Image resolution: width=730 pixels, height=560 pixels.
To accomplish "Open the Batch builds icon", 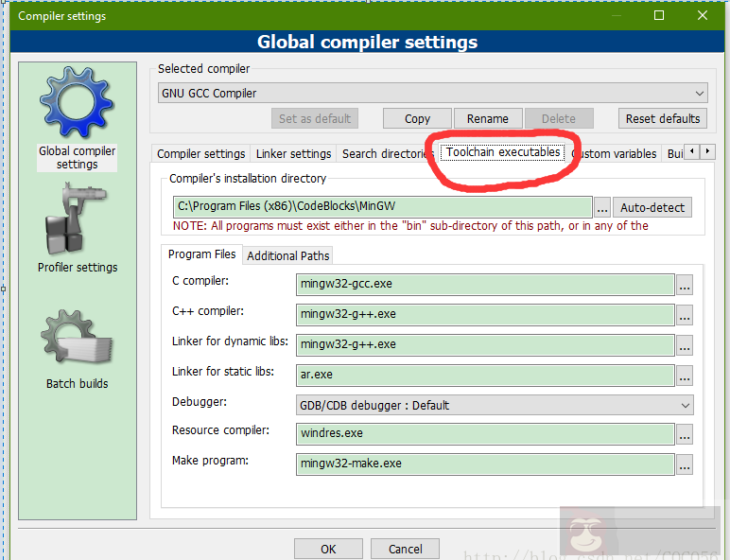I will point(77,338).
